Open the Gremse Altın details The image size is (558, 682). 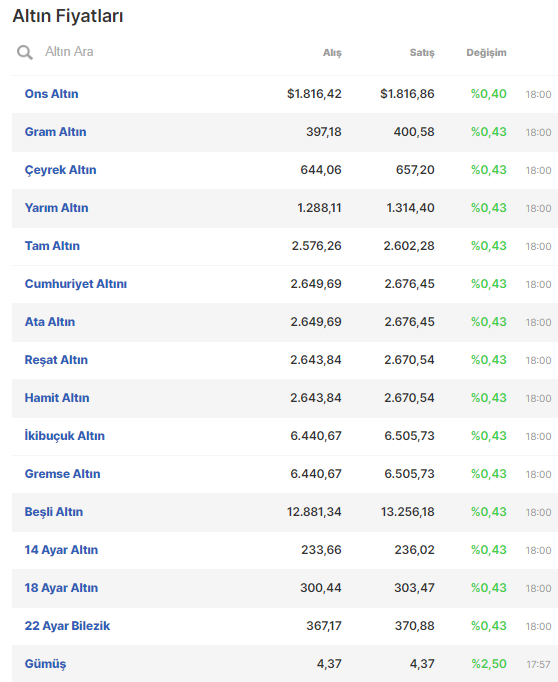[x=63, y=474]
